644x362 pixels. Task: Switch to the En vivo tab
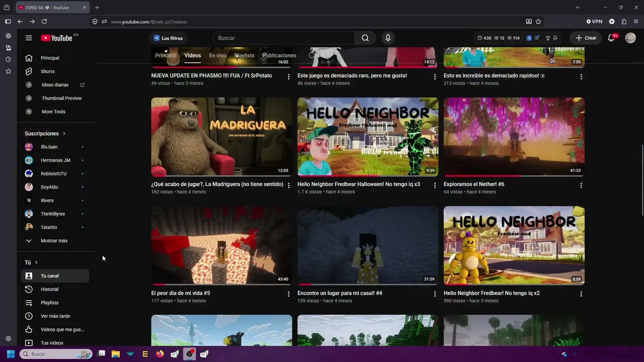tap(217, 55)
